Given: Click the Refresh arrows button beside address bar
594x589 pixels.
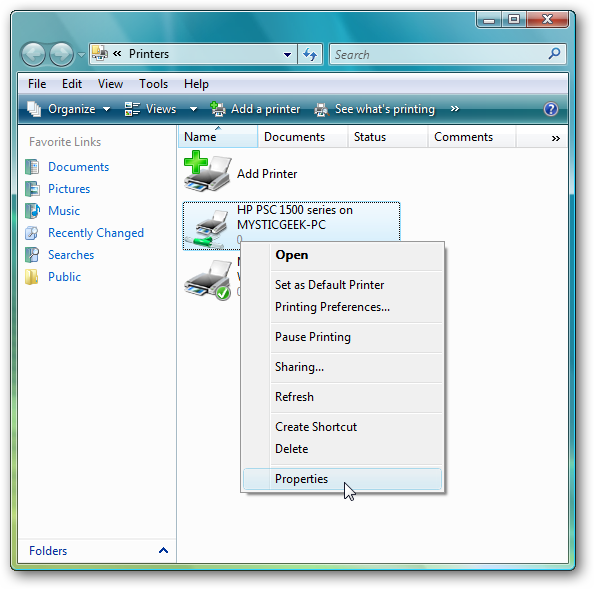Looking at the screenshot, I should click(x=310, y=55).
